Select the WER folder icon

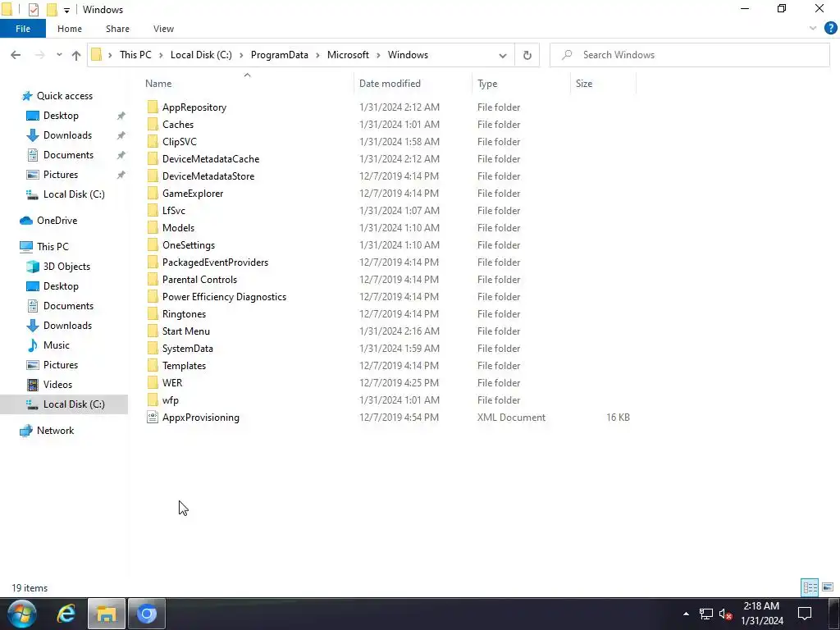[x=153, y=383]
